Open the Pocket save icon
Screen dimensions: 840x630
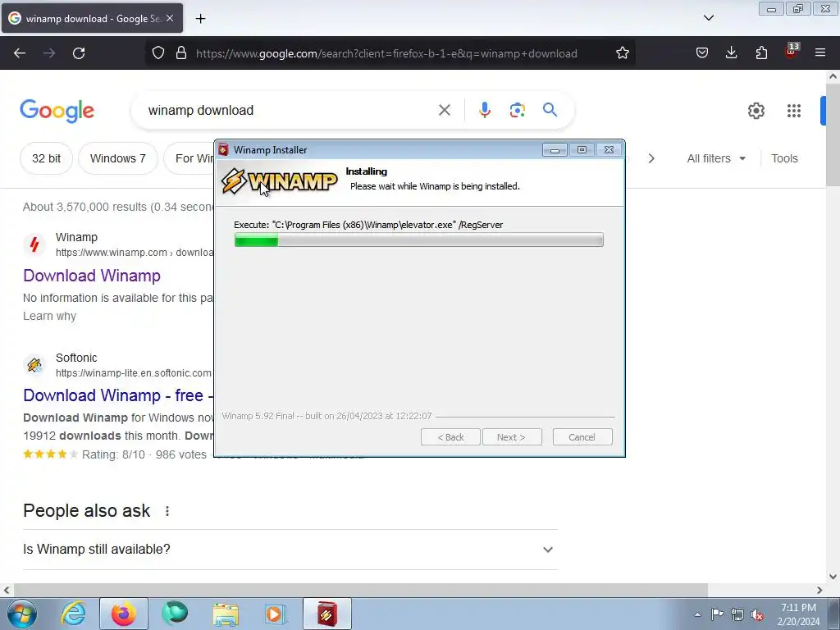pos(702,53)
